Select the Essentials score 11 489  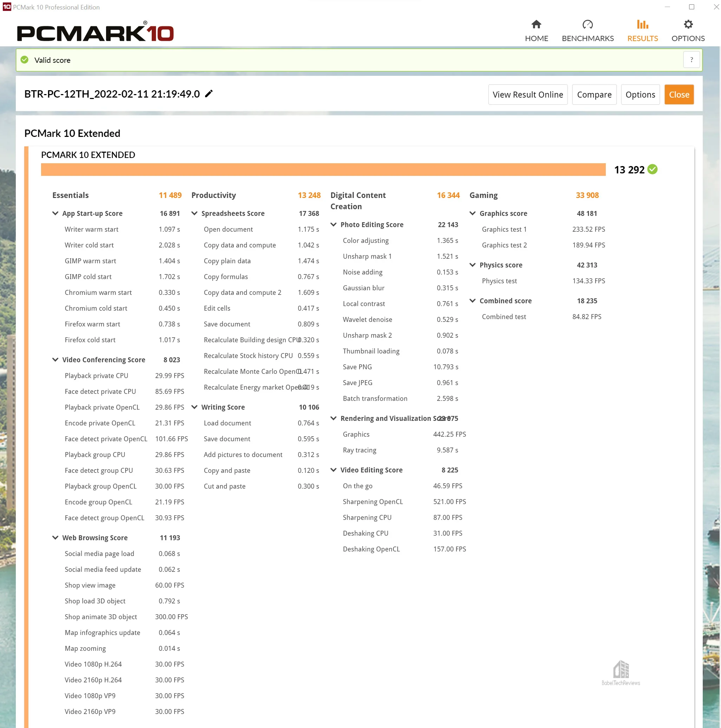click(x=170, y=196)
